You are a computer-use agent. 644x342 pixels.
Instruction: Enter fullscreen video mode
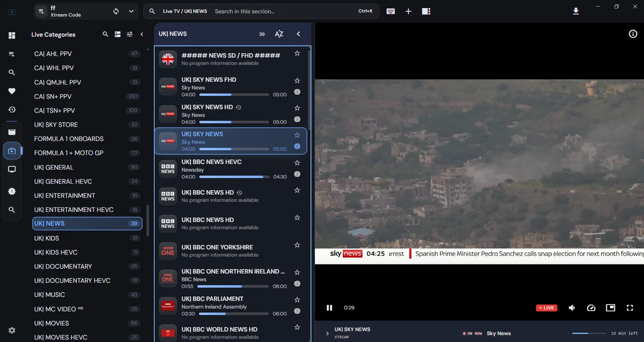pos(629,308)
